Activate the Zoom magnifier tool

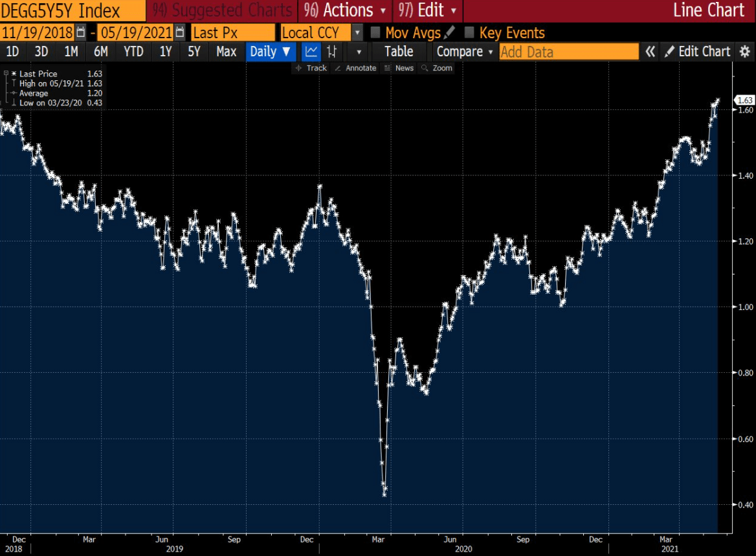point(437,68)
